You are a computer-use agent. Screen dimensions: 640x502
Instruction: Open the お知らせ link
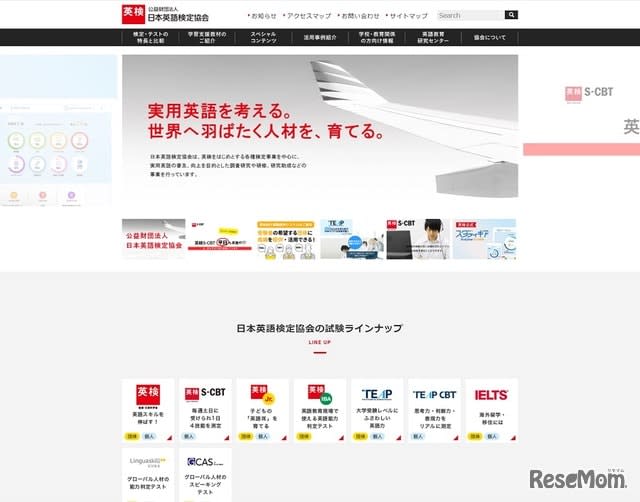point(262,16)
